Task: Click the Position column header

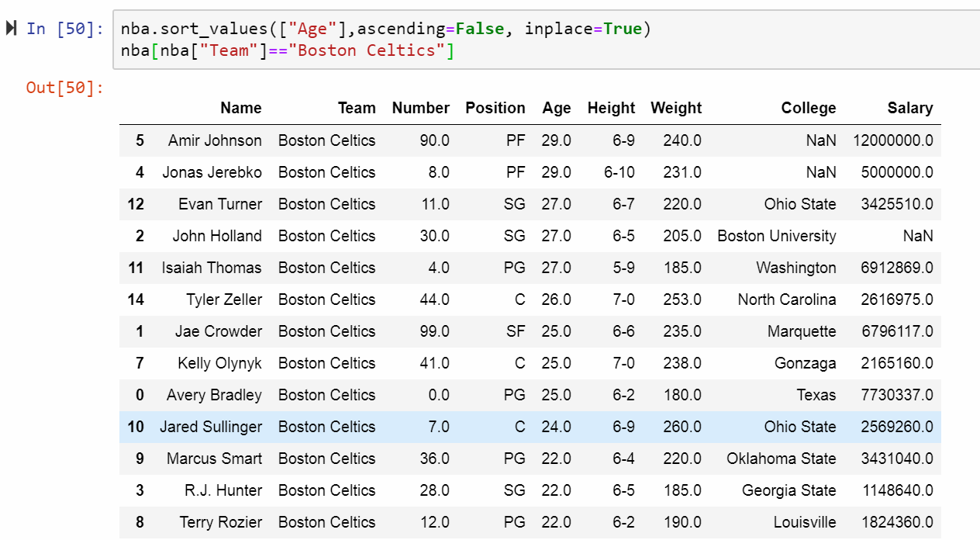Action: tap(495, 108)
